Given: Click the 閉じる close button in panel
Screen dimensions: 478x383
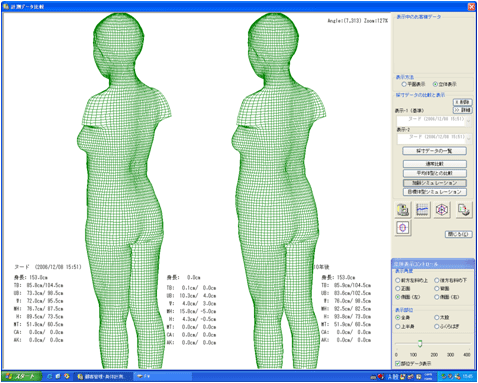Looking at the screenshot, I should (459, 234).
